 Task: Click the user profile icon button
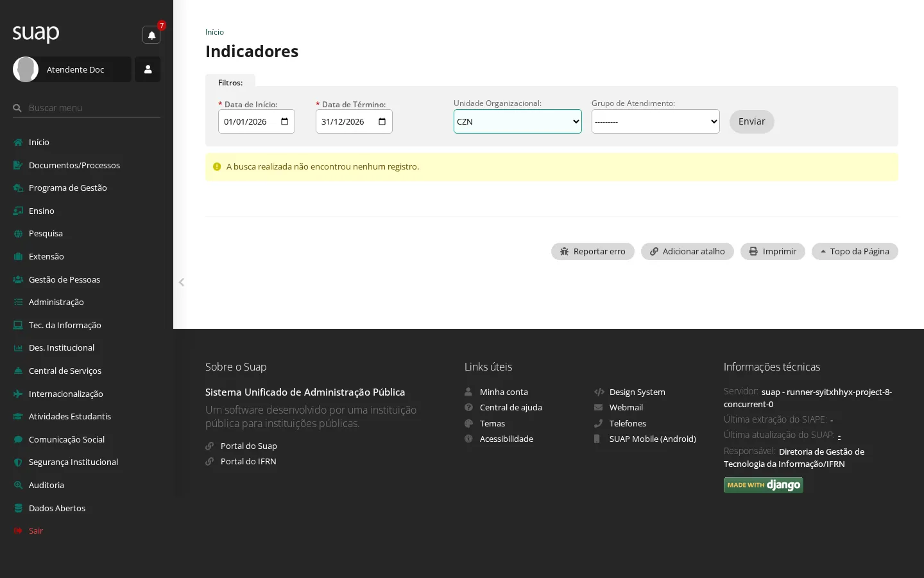pyautogui.click(x=148, y=69)
